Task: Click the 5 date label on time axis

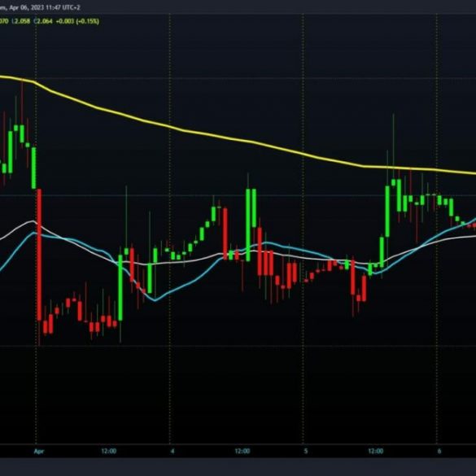Action: point(306,451)
